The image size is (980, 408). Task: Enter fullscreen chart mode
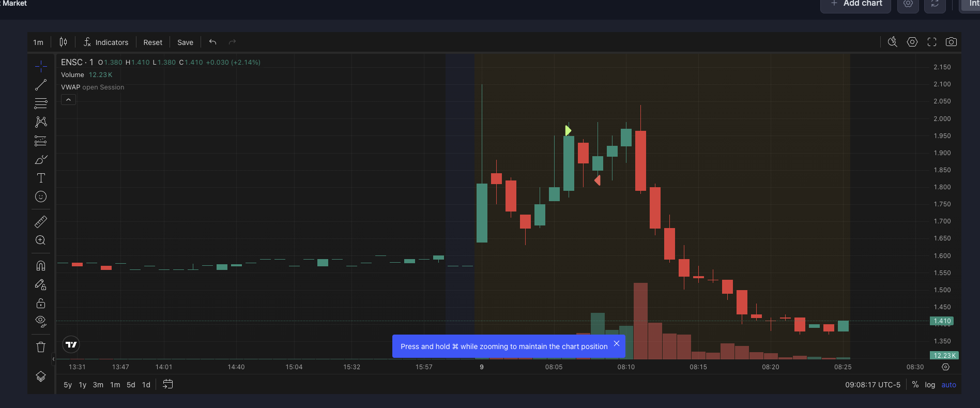click(932, 42)
